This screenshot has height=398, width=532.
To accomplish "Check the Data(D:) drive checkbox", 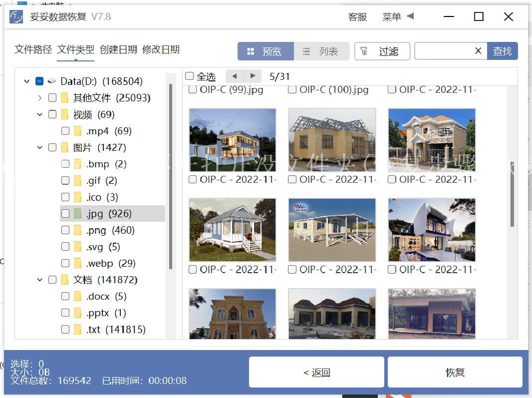I will (x=39, y=81).
